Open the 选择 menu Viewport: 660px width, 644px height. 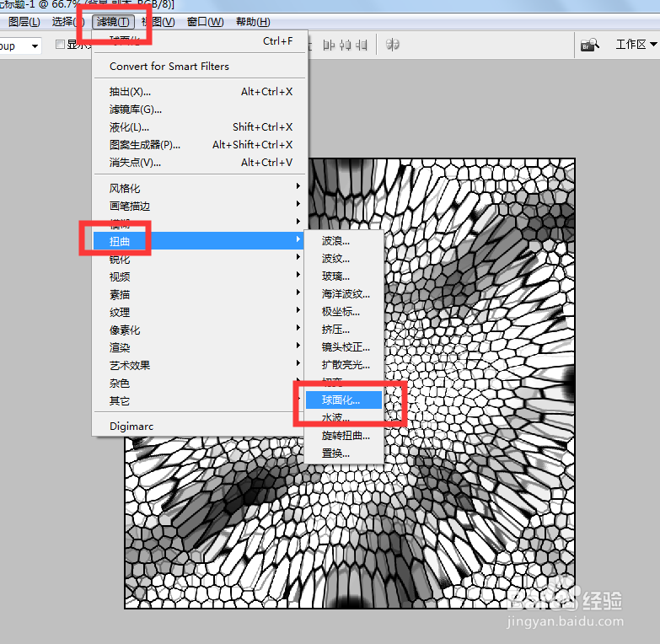point(67,21)
